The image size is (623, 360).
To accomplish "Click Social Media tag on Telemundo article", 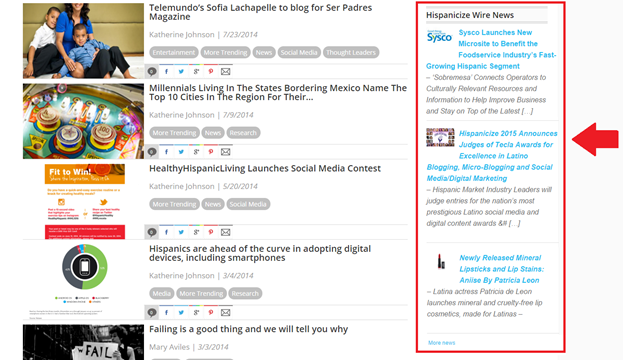I will (x=299, y=52).
